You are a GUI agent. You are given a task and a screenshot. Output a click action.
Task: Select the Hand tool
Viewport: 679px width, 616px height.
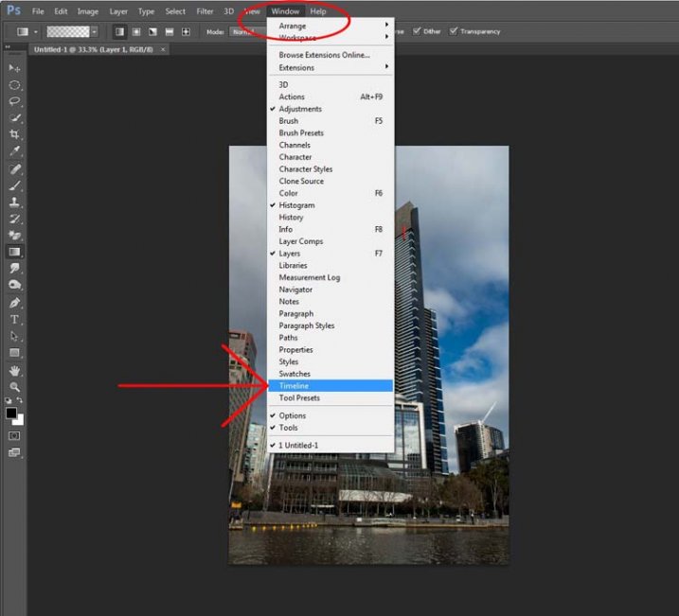point(14,370)
